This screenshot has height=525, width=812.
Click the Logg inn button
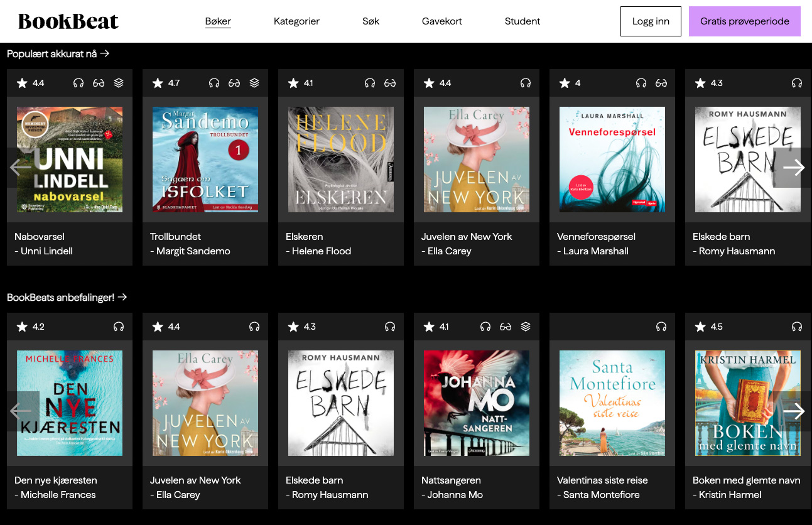tap(651, 21)
